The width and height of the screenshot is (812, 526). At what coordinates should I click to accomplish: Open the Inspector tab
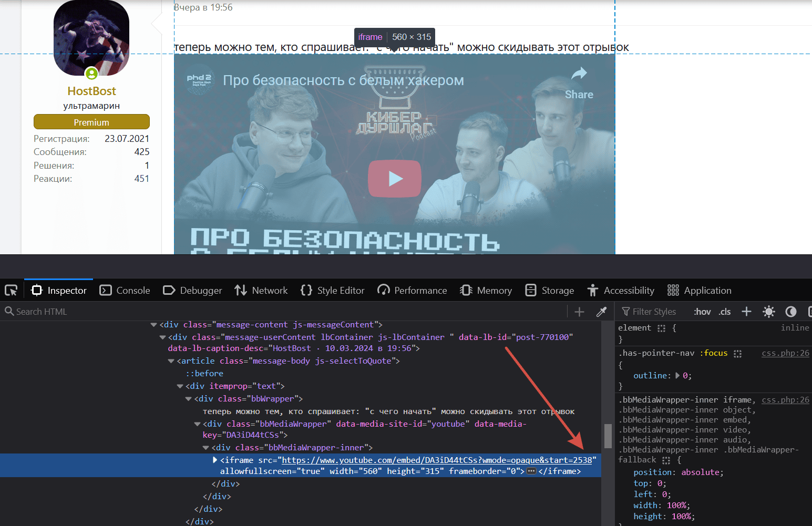(x=59, y=291)
